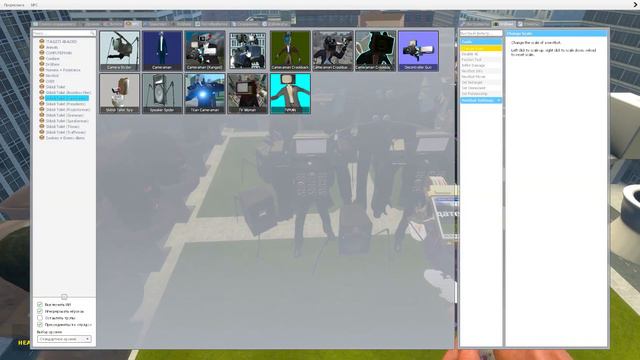Open the Zombies + Enemy Aliens category
The height and width of the screenshot is (360, 640).
point(65,138)
